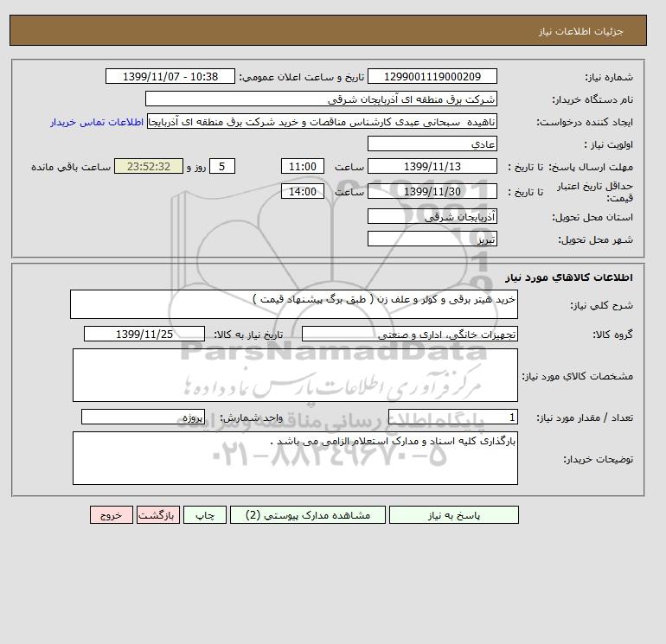Click delivery province field آذربایجان شرقی
Image resolution: width=666 pixels, height=644 pixels.
[432, 216]
